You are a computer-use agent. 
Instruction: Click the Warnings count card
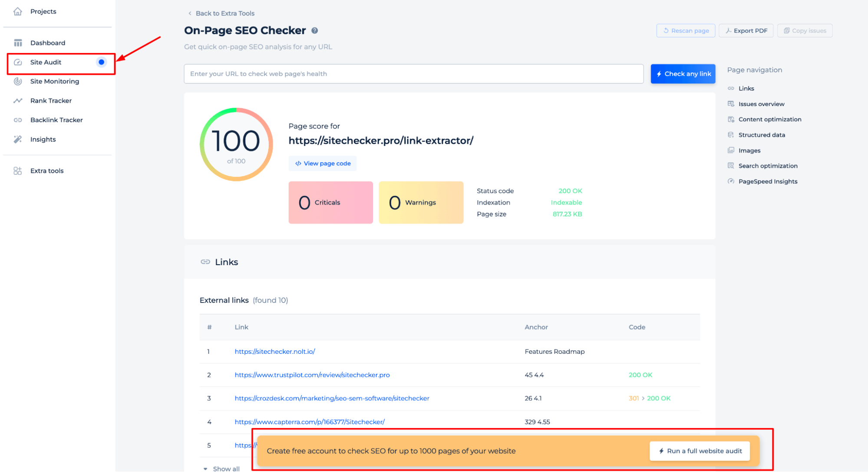click(421, 203)
